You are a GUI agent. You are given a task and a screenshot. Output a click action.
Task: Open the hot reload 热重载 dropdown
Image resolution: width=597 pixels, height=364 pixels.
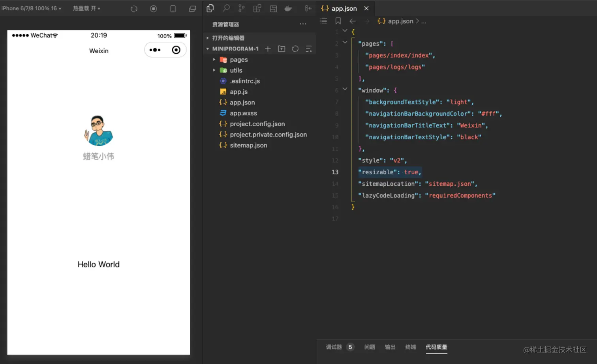point(86,8)
